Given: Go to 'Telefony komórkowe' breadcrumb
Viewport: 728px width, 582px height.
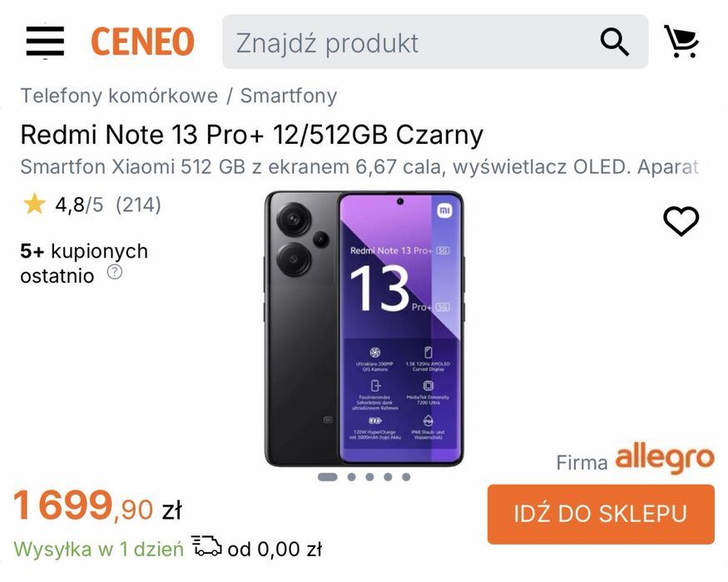Looking at the screenshot, I should [x=119, y=96].
